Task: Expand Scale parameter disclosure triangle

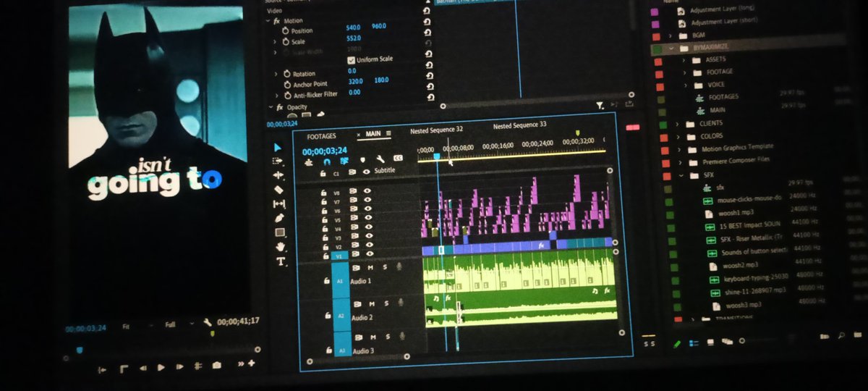Action: coord(276,42)
